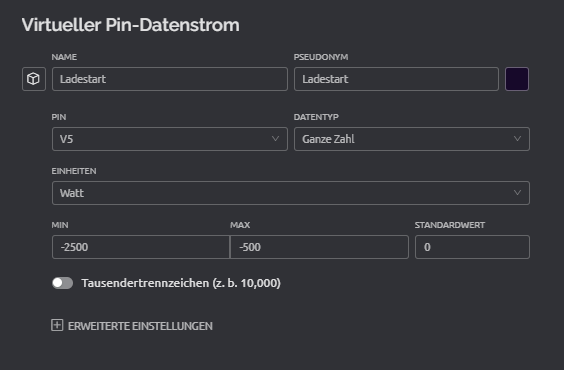
Task: Open the dark purple color swatch
Action: pyautogui.click(x=517, y=79)
